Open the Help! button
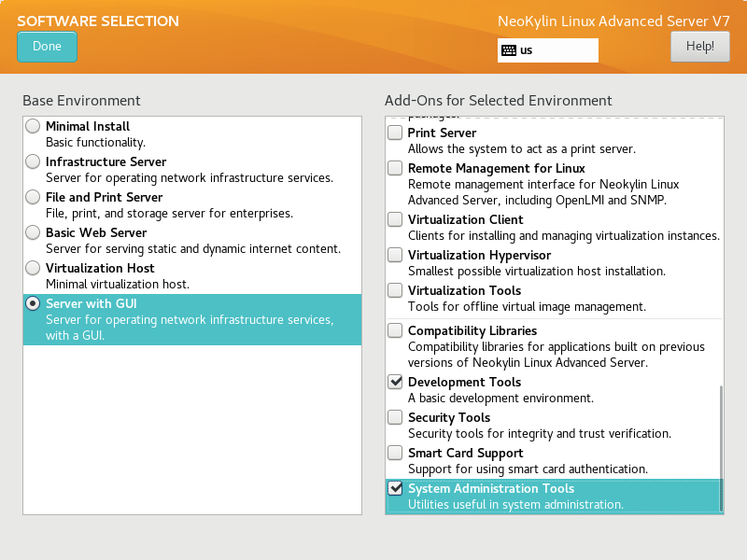Viewport: 747px width, 560px height. (699, 46)
